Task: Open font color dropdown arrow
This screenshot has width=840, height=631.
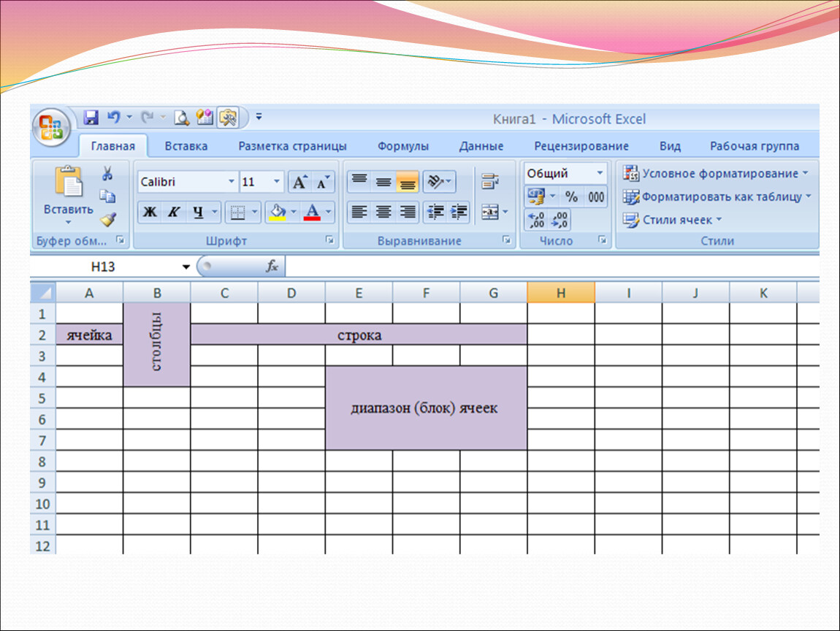Action: pos(329,212)
